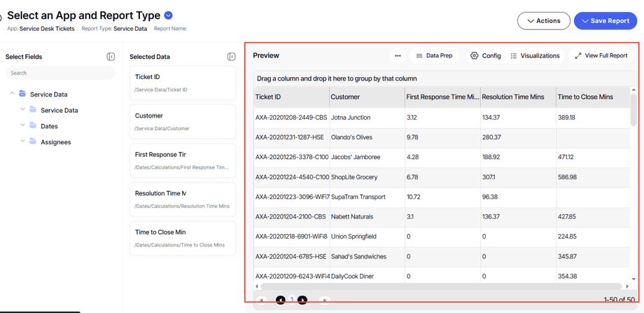Select the 389.18 time to close value
Screen dimensions: 644x313
coord(593,118)
